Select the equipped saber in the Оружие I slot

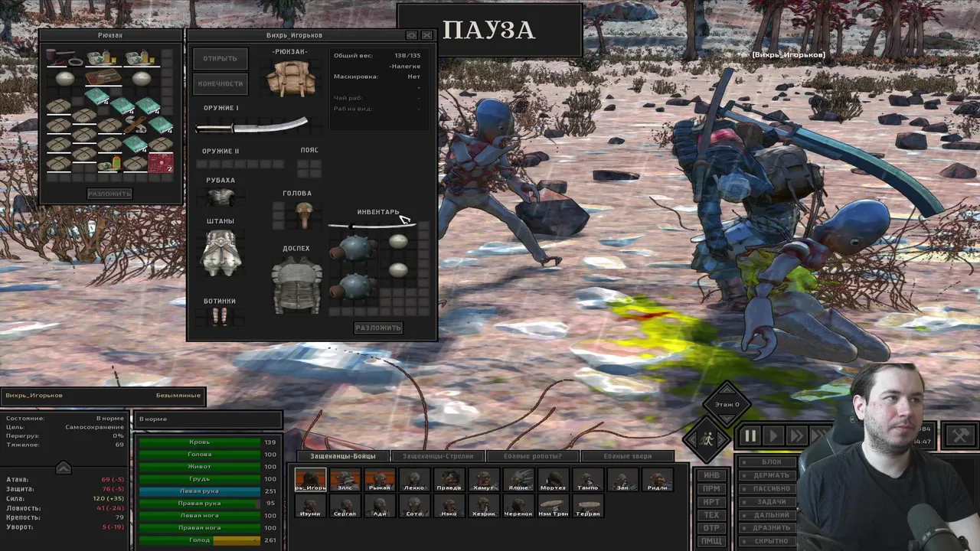coord(252,126)
